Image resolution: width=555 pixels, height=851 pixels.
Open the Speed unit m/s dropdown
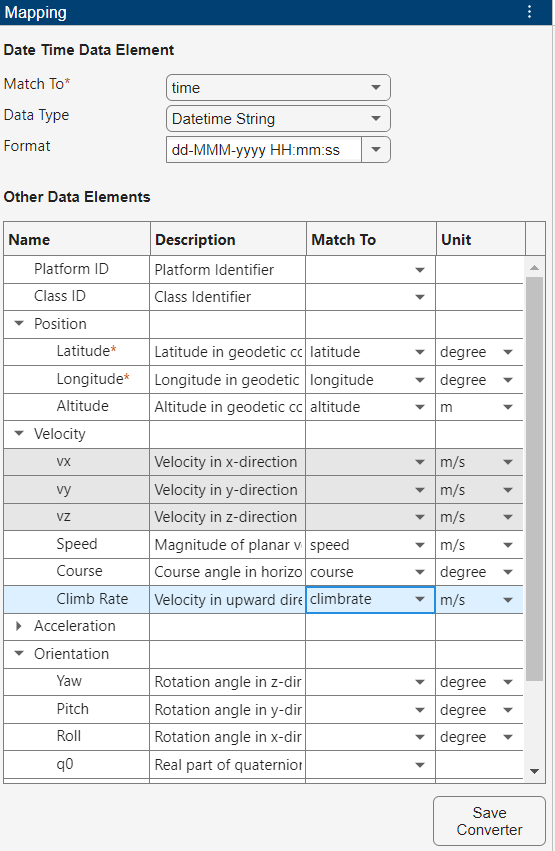[479, 545]
